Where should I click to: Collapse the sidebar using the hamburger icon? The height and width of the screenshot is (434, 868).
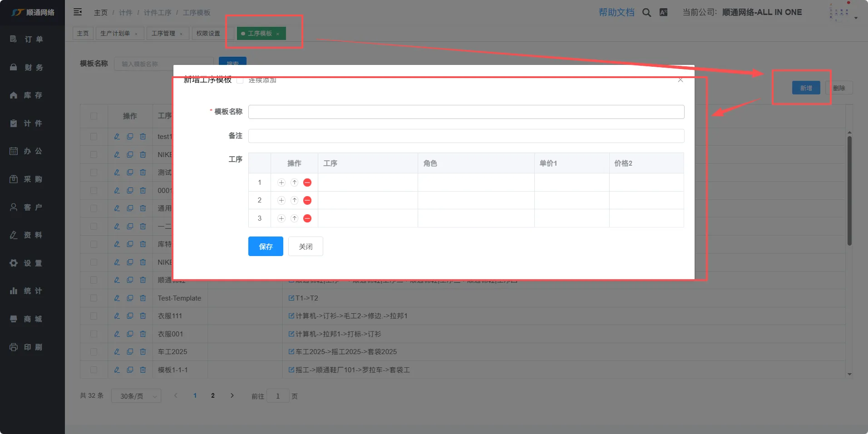pos(78,12)
